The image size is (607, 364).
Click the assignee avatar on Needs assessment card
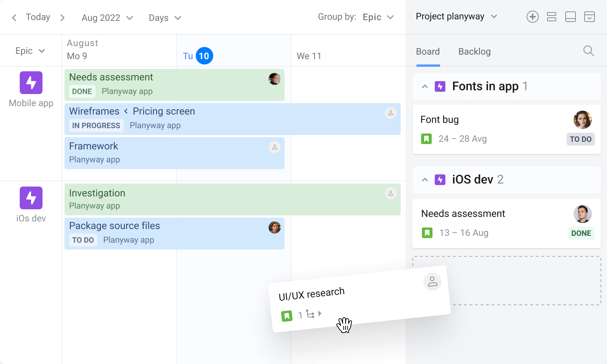pyautogui.click(x=583, y=214)
